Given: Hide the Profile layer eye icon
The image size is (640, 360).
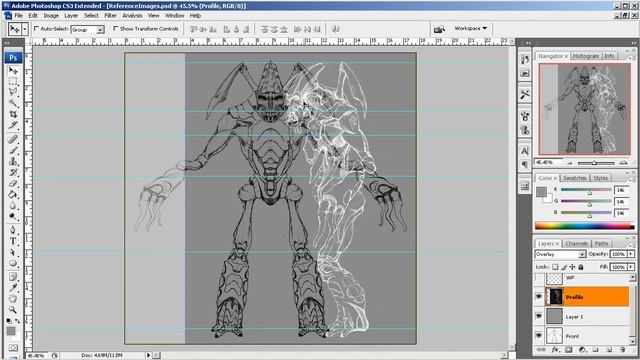Looking at the screenshot, I should pyautogui.click(x=539, y=297).
